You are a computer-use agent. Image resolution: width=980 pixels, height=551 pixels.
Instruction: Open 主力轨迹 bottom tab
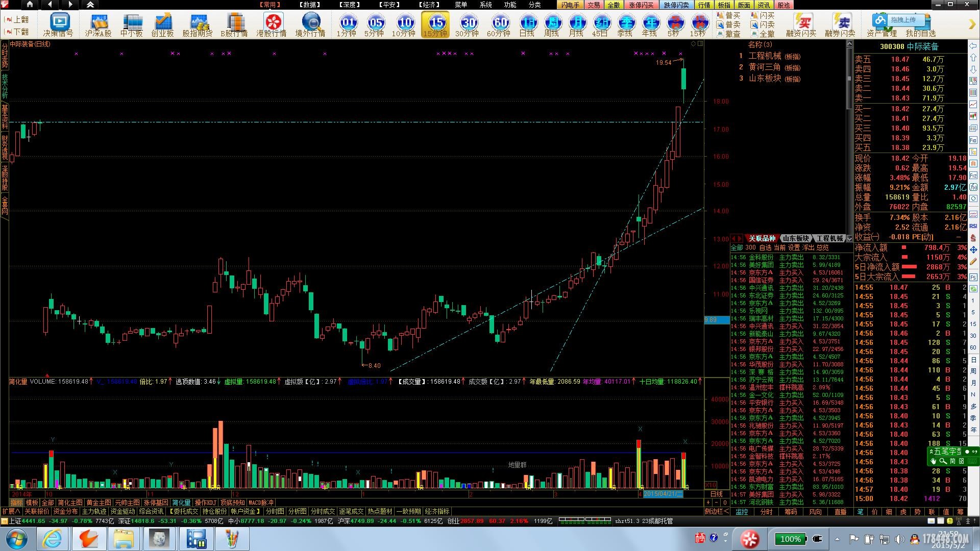[x=94, y=511]
